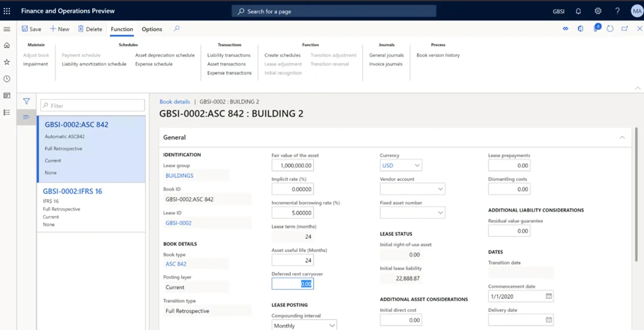
Task: Click the Home icon in left sidebar
Action: 7,45
